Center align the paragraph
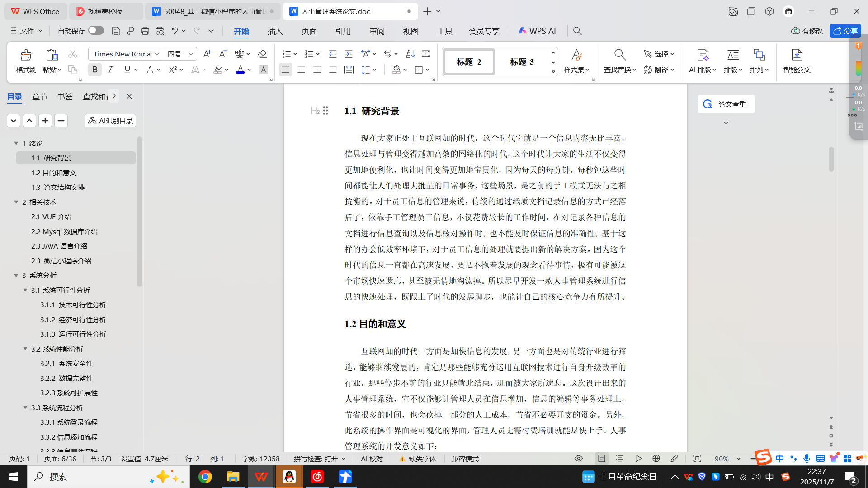868x488 pixels. [301, 70]
